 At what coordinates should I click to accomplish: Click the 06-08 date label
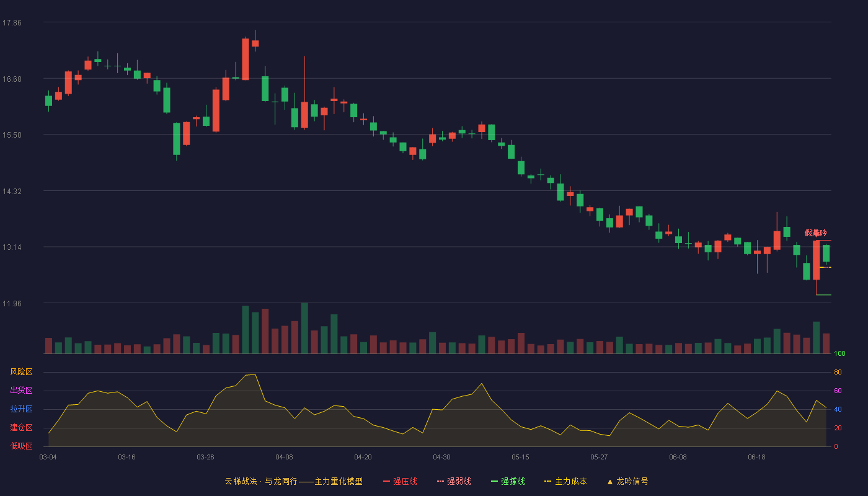(678, 457)
